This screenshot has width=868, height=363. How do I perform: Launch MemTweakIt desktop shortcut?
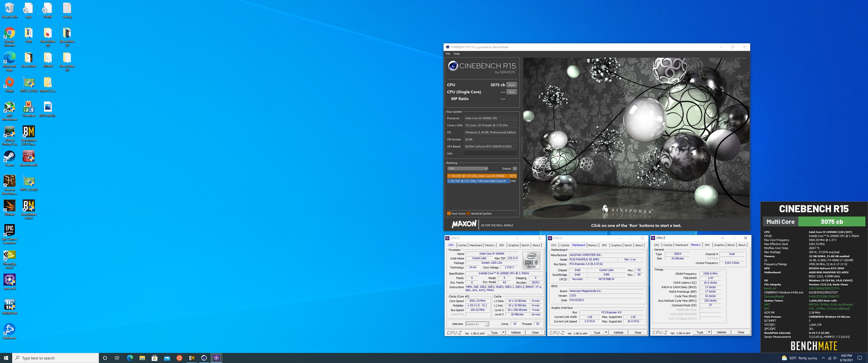29,159
